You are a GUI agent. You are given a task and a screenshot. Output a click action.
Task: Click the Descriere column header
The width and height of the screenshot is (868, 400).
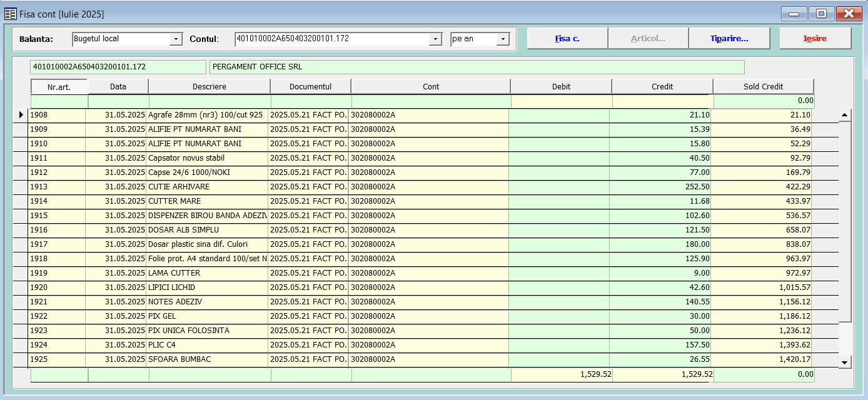click(x=209, y=87)
